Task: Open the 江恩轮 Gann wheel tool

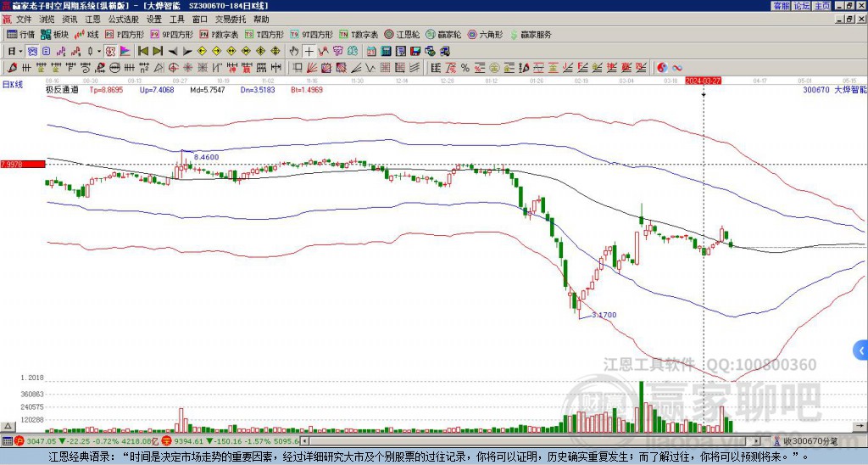Action: [402, 34]
